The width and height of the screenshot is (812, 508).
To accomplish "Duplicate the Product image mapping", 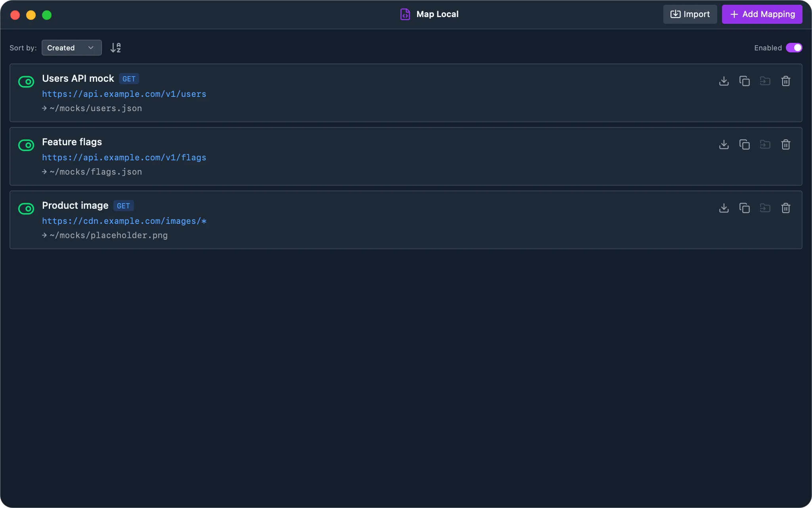I will 745,208.
